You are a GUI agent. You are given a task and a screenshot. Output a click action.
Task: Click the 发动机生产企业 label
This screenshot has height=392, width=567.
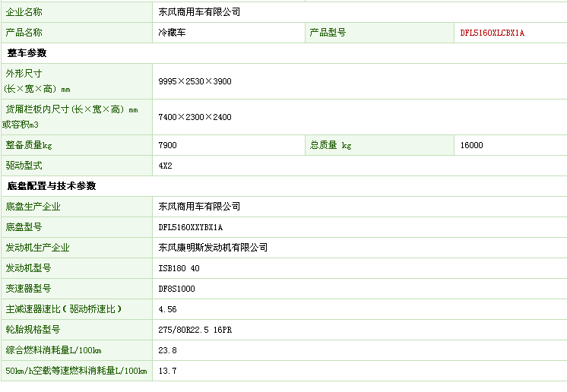pyautogui.click(x=37, y=248)
